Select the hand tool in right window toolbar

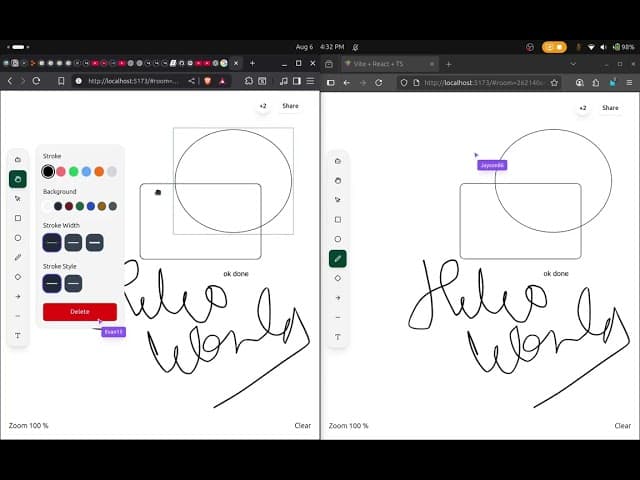[x=338, y=180]
